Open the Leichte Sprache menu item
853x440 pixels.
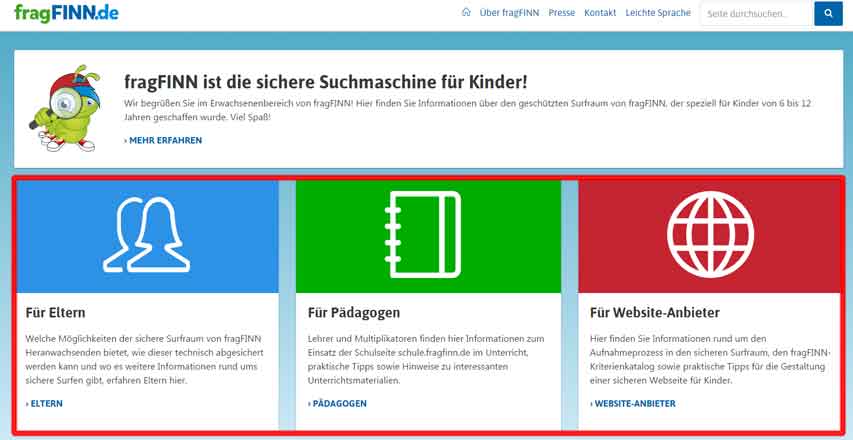coord(658,13)
